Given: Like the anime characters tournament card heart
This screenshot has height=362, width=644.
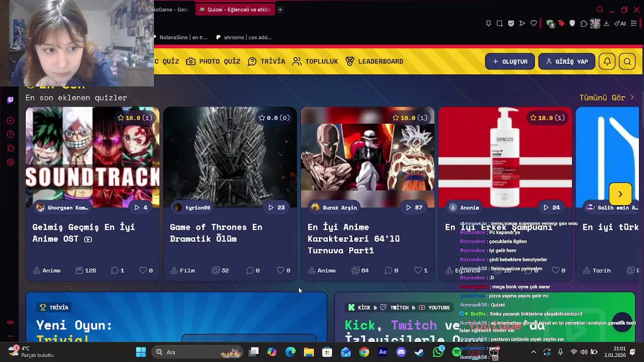Looking at the screenshot, I should click(x=418, y=270).
